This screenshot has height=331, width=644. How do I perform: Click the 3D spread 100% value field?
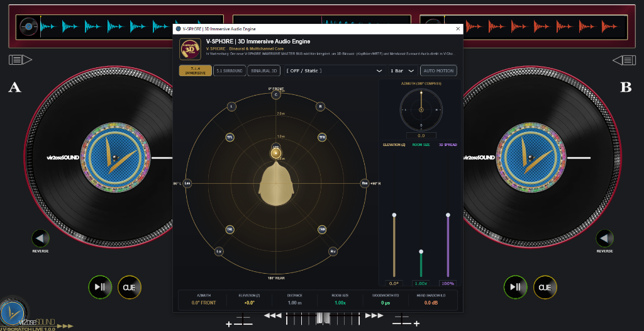pos(448,283)
